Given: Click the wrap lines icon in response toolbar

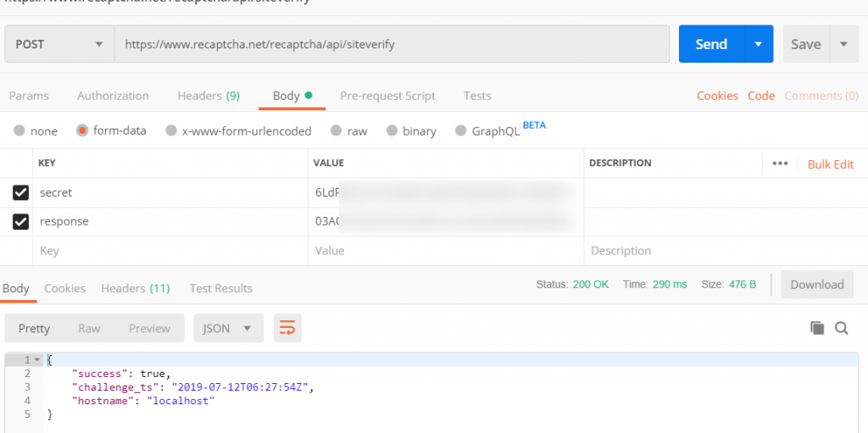Looking at the screenshot, I should pos(287,328).
